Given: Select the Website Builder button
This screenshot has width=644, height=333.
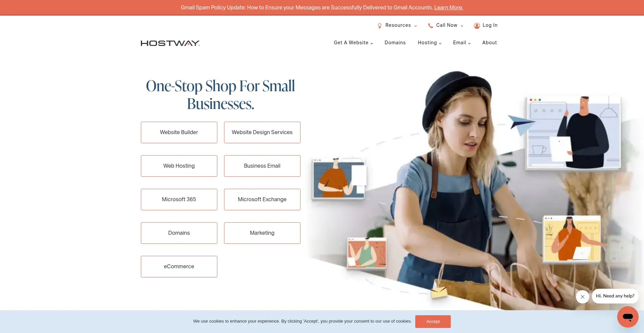Looking at the screenshot, I should coord(179,132).
